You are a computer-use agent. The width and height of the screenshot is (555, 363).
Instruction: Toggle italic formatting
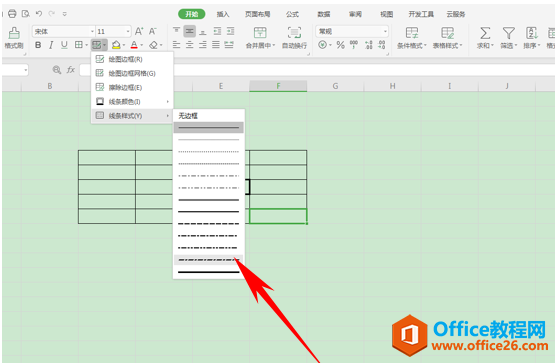[x=51, y=45]
